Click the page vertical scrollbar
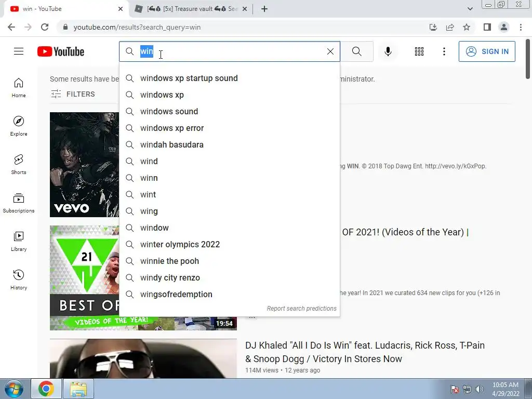Viewport: 532px width, 399px height. click(x=528, y=59)
